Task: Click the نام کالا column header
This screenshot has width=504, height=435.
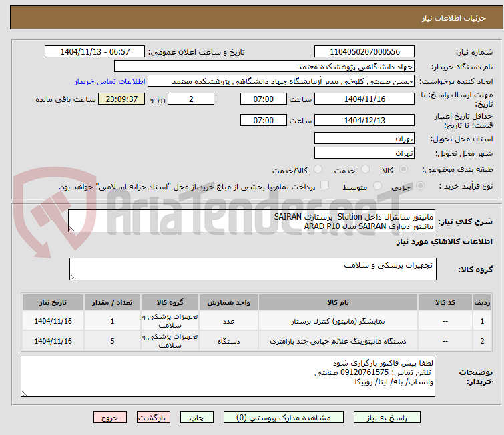Action: tap(338, 302)
